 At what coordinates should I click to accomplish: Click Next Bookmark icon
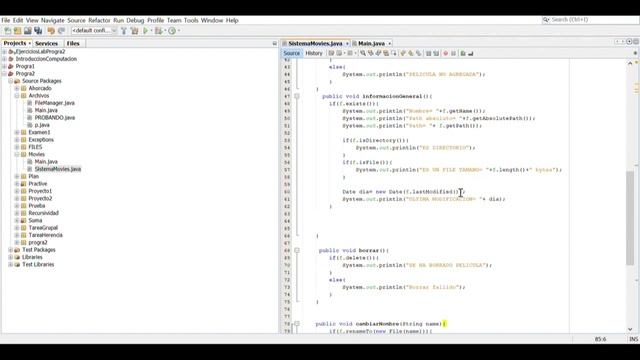click(411, 53)
